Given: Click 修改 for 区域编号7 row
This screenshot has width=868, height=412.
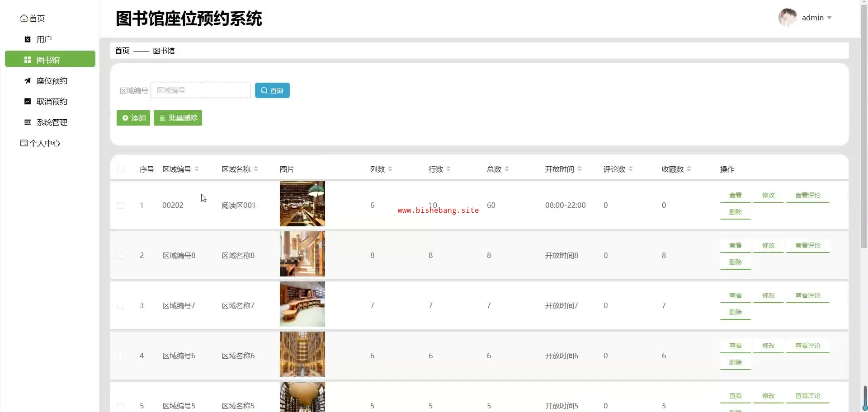Looking at the screenshot, I should point(769,296).
